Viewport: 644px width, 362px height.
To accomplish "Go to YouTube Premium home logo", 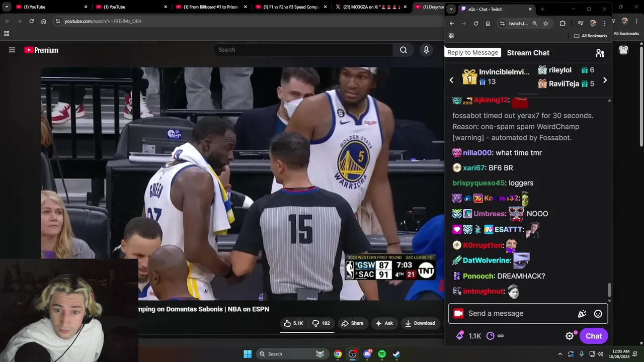I will click(41, 50).
